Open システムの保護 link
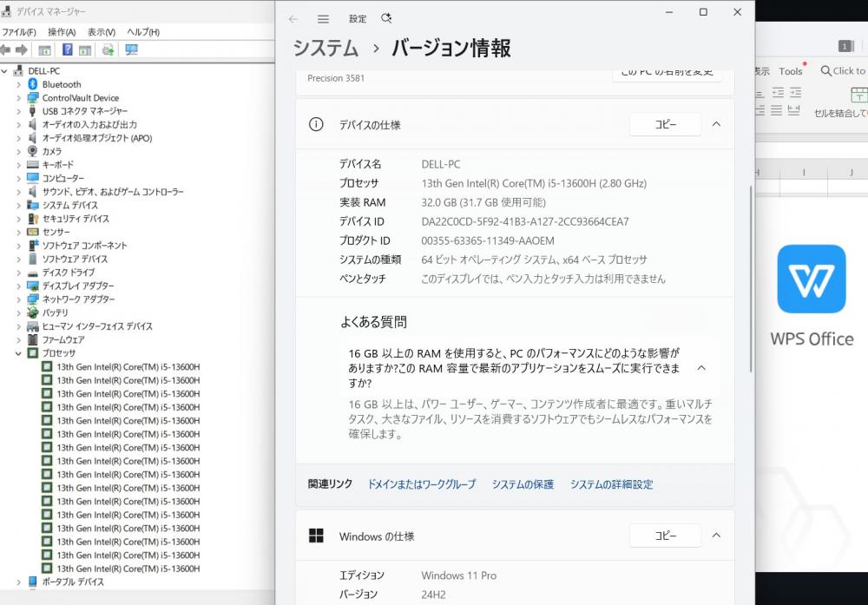The image size is (868, 605). pos(523,484)
